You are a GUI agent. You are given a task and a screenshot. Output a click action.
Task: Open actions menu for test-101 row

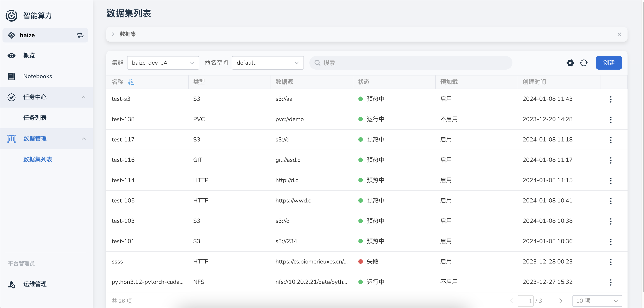(611, 242)
